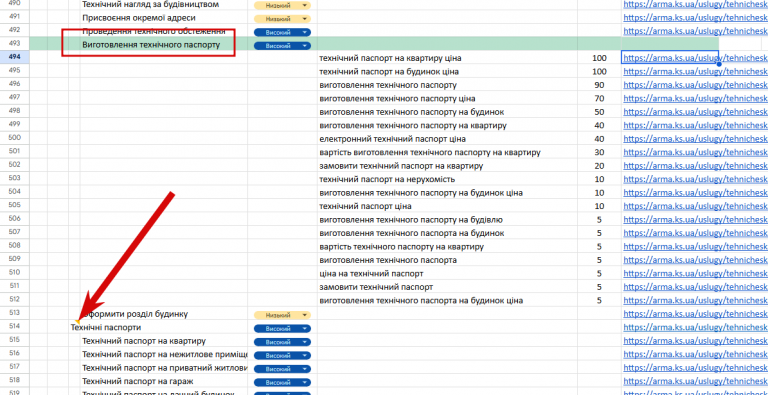The width and height of the screenshot is (768, 395).
Task: Select keyword виготовлення технічного паспорту на будівлю
Action: coord(411,220)
